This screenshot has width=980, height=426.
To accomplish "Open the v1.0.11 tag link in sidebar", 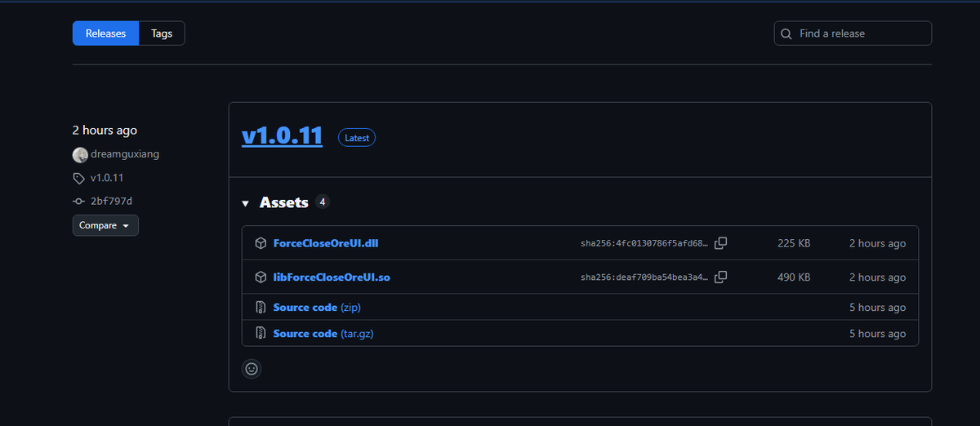I will click(x=107, y=178).
